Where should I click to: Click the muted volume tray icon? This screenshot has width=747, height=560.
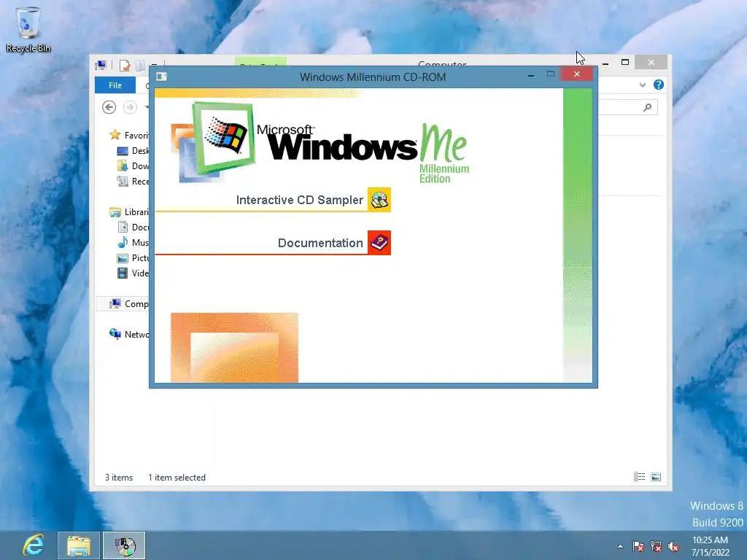673,546
